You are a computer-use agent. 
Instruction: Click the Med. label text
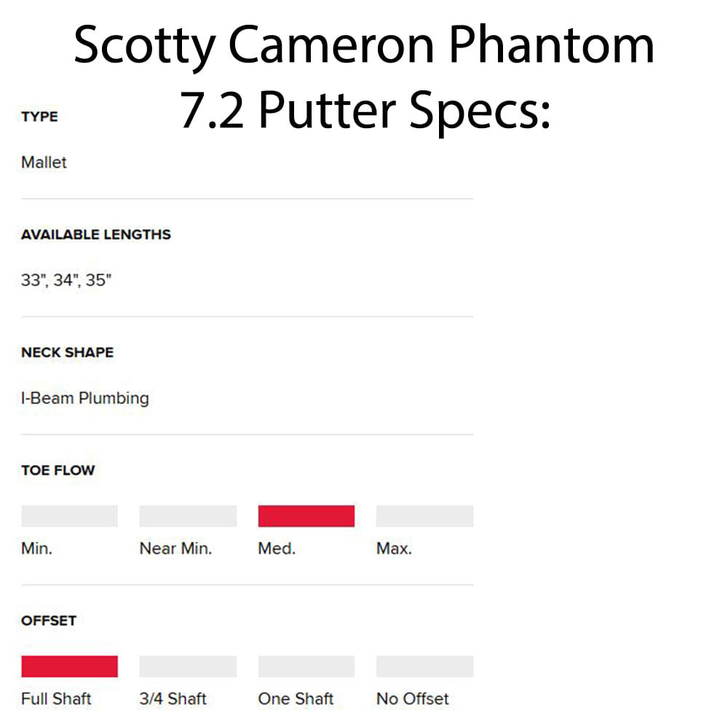click(277, 549)
